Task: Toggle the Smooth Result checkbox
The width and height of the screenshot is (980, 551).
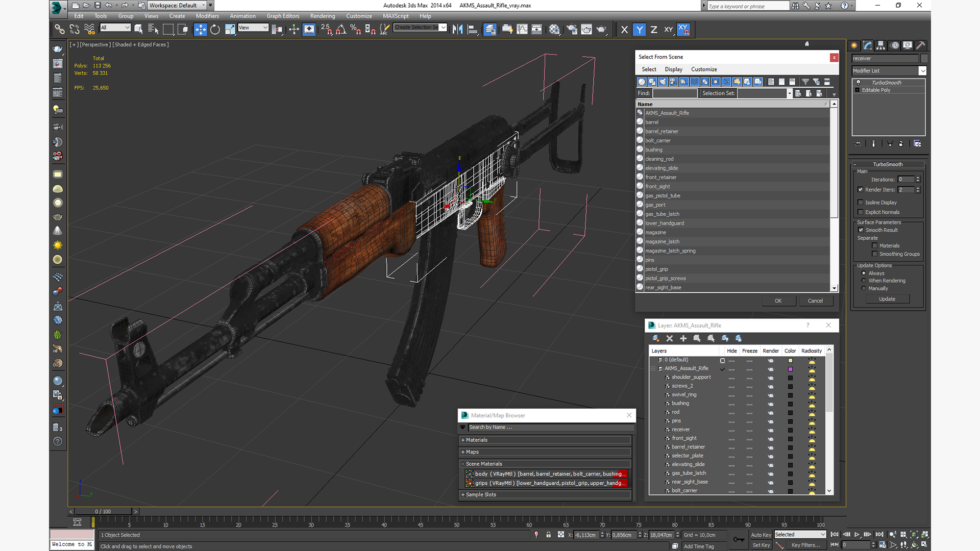Action: tap(861, 230)
